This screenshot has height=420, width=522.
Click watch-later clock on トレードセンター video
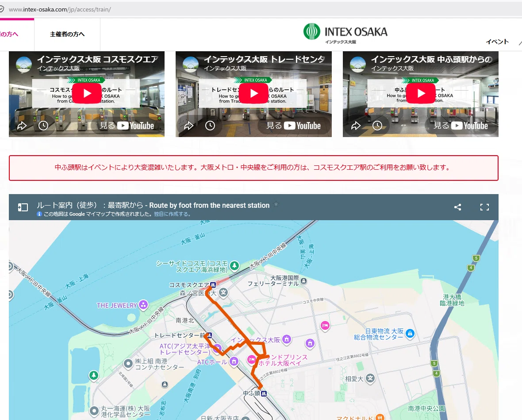(x=210, y=126)
